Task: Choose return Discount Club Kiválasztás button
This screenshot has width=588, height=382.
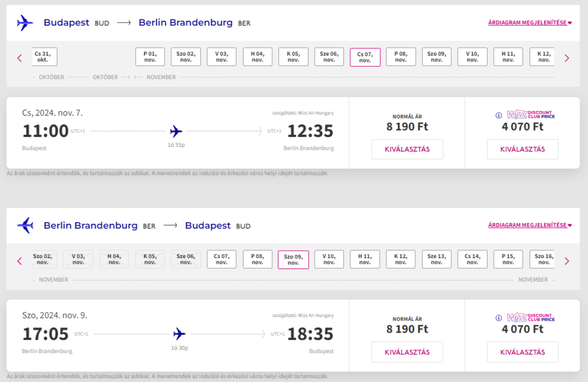Action: click(523, 352)
